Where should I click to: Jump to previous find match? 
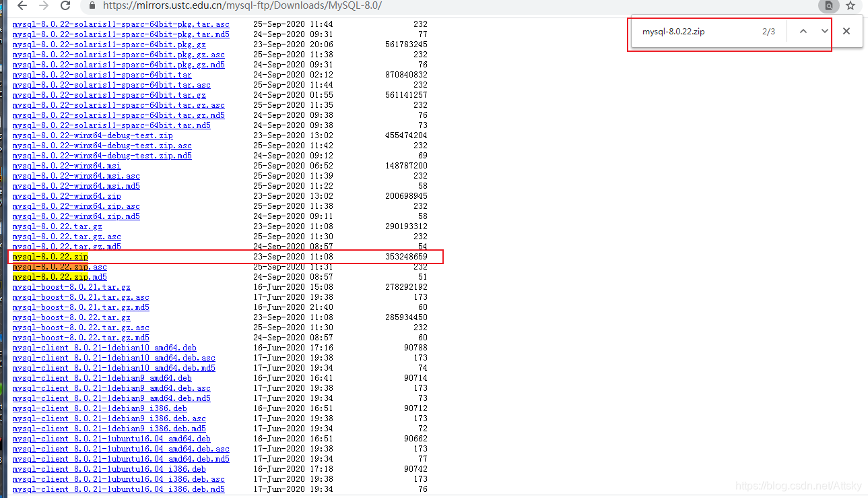pos(803,31)
